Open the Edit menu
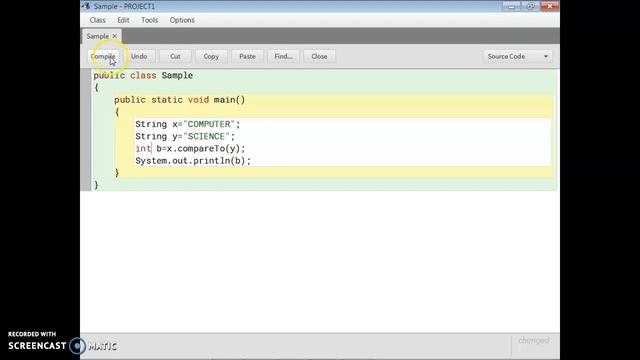640x360 pixels. pos(123,20)
